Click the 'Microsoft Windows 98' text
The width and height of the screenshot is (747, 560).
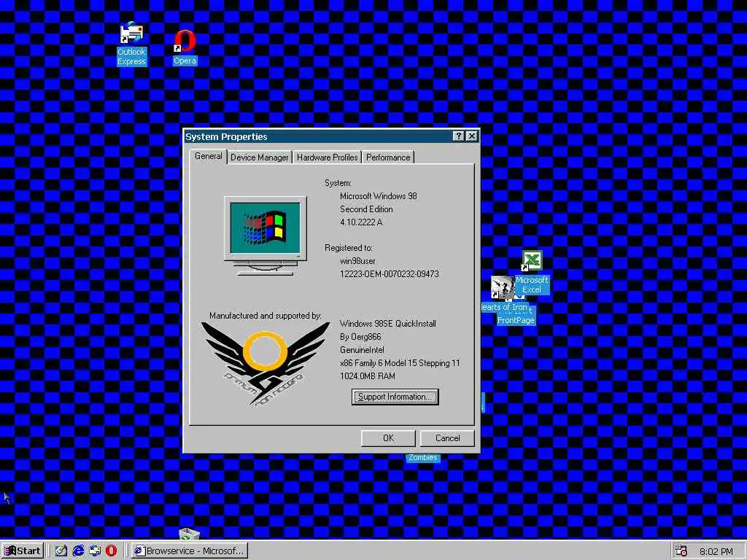click(x=379, y=195)
